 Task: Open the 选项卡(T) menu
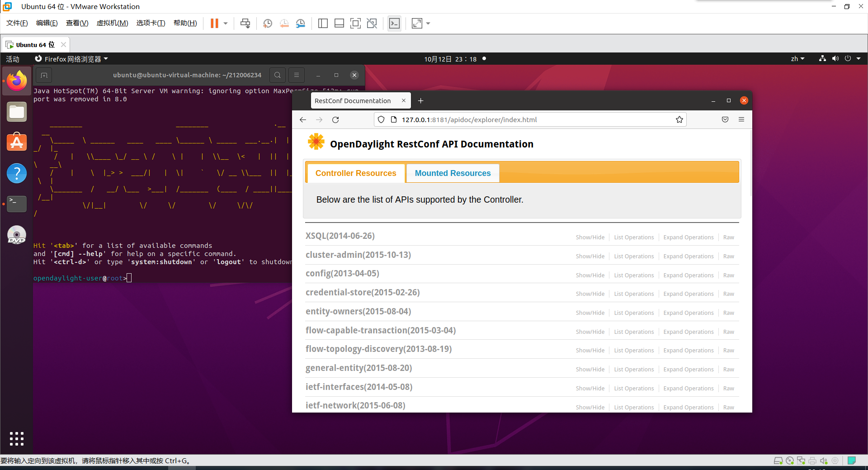[151, 23]
